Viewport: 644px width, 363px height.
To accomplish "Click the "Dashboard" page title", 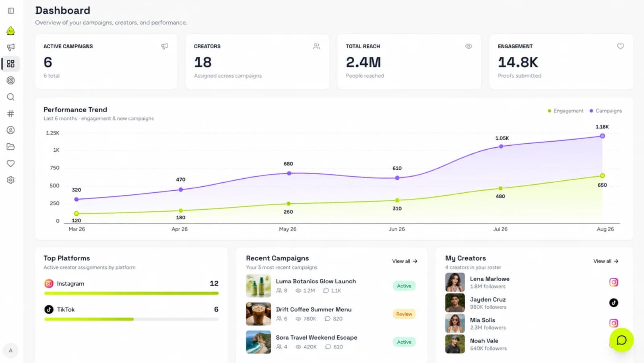I will click(63, 10).
